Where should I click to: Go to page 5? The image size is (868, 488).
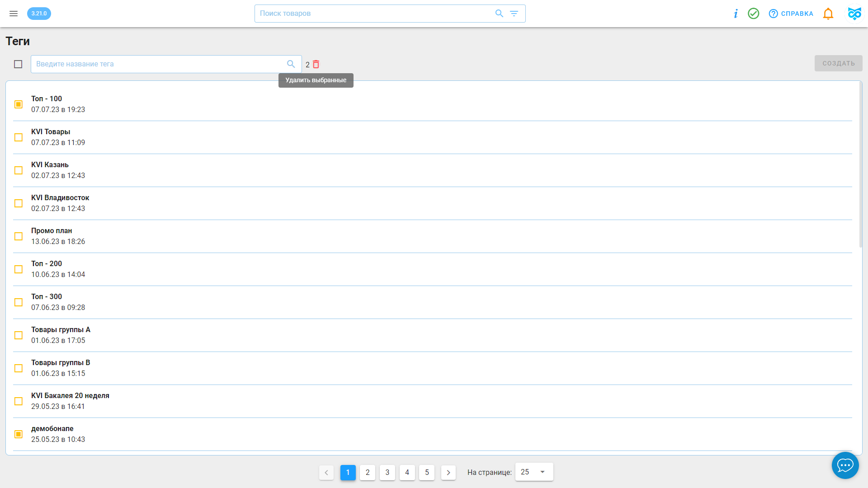pyautogui.click(x=427, y=472)
